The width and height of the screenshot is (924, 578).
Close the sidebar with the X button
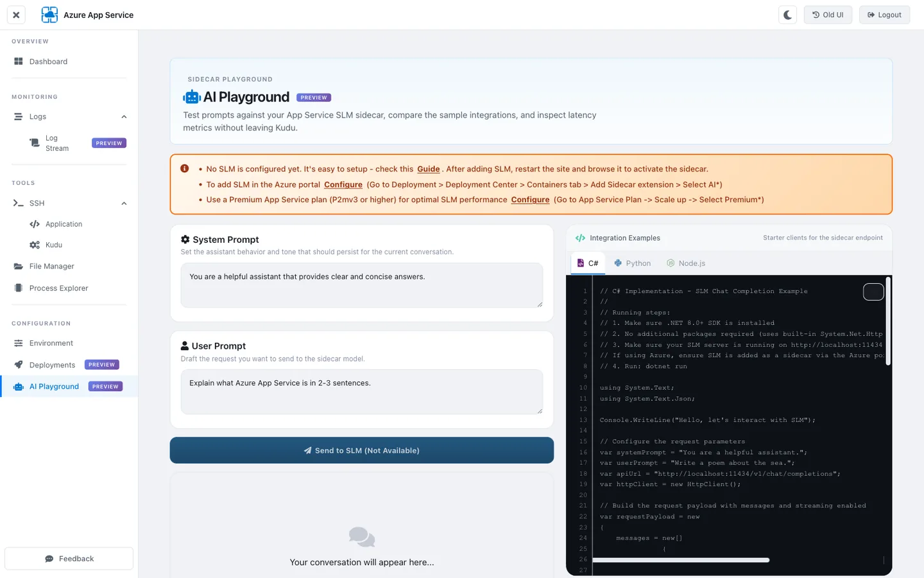click(x=16, y=15)
